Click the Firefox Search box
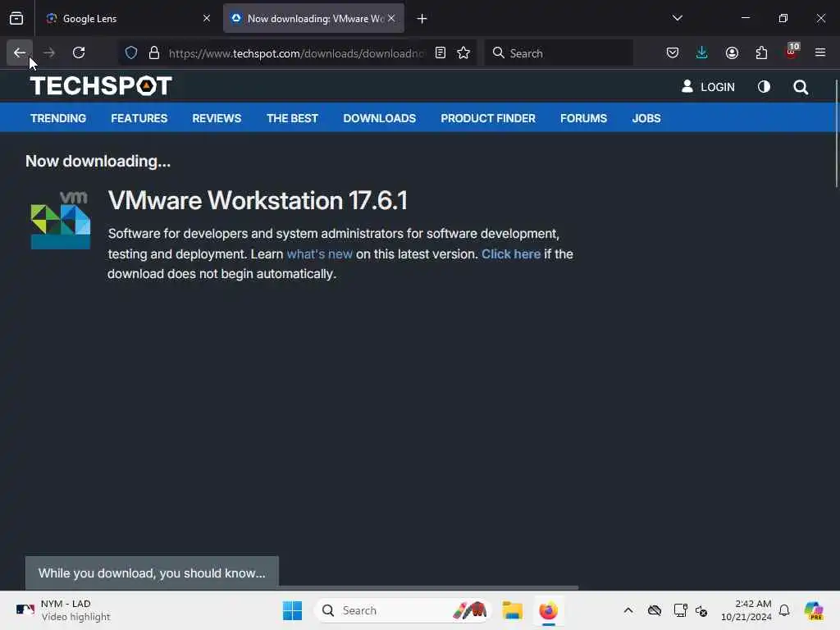 point(559,53)
